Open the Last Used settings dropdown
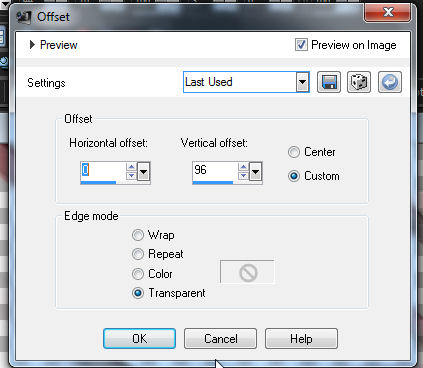The image size is (423, 368). [x=302, y=82]
